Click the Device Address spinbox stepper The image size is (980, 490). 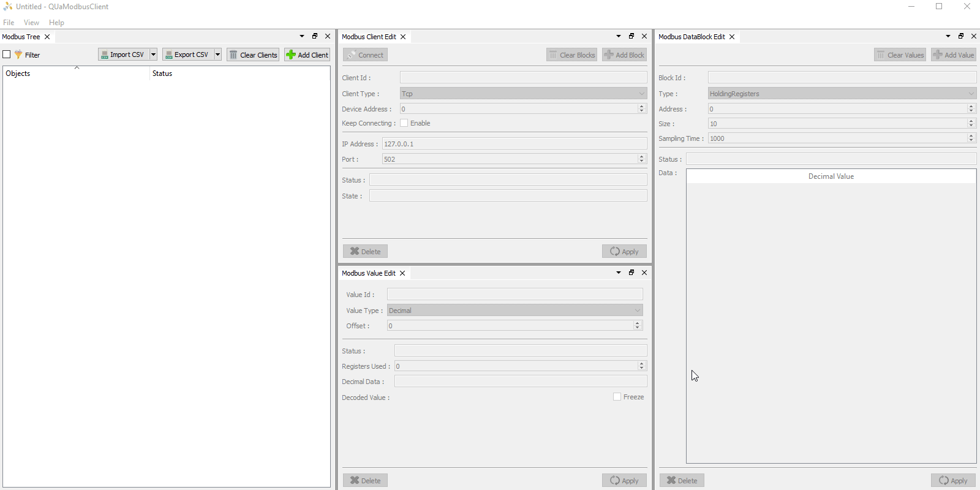[x=642, y=108]
